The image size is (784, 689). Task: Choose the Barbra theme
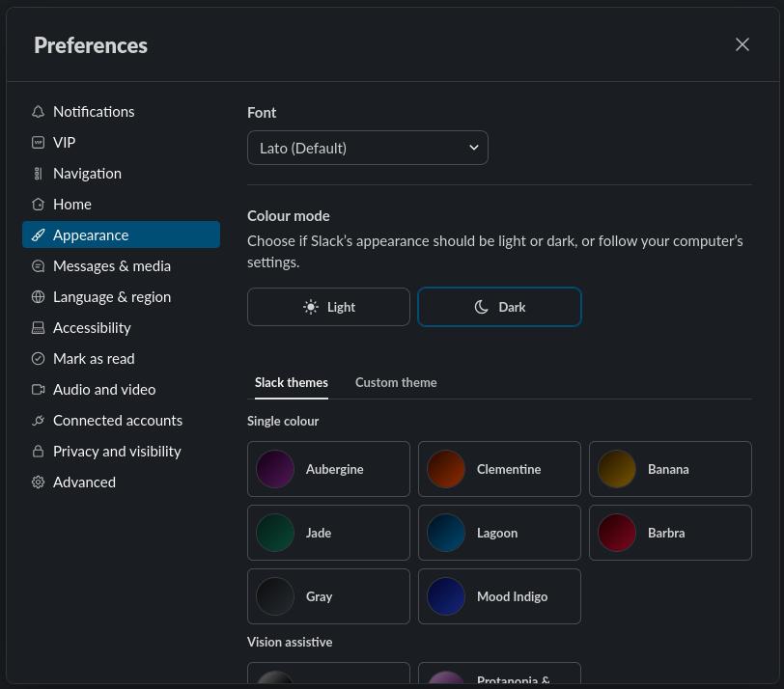[670, 533]
